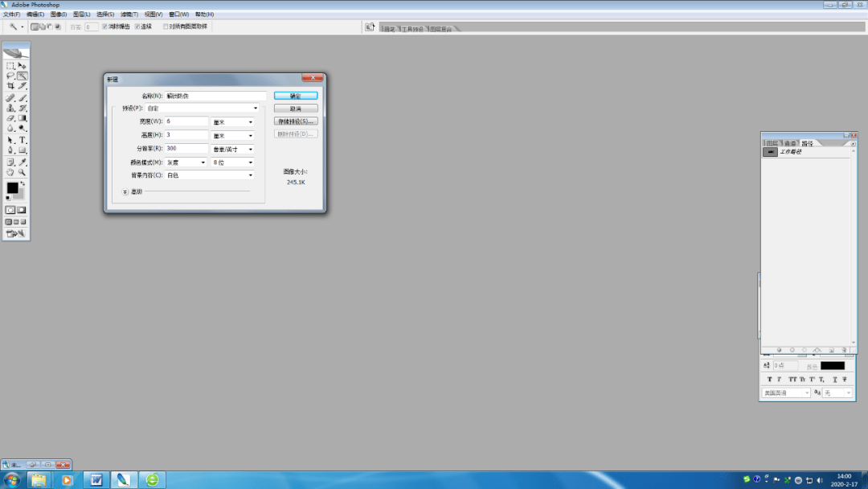Screen dimensions: 868x489
Task: Select the Brush tool
Action: (x=23, y=98)
